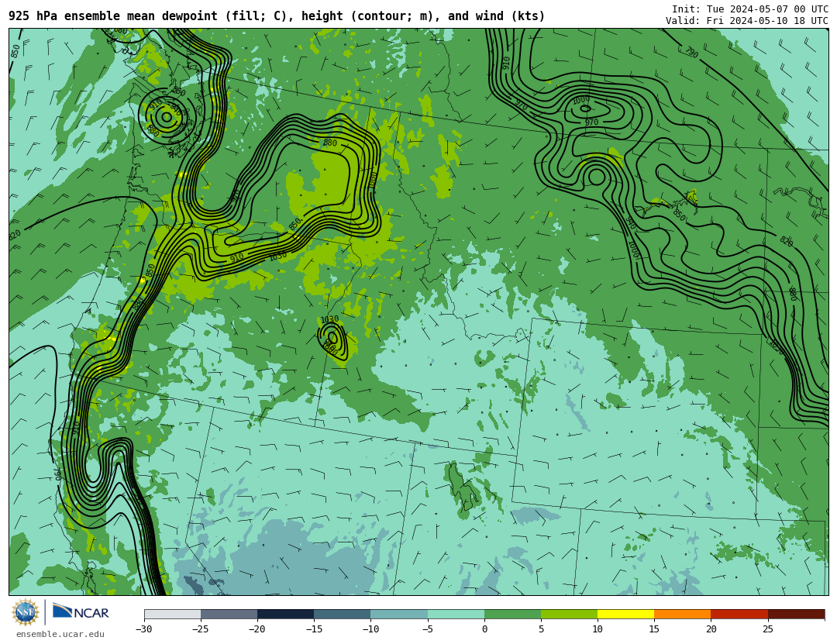Click the -25 colorbar tick label
The height and width of the screenshot is (644, 837).
(x=200, y=629)
